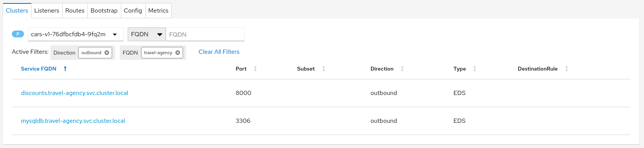Screen dimensions: 644x148
Task: Clear All Filters link
Action: coord(219,52)
